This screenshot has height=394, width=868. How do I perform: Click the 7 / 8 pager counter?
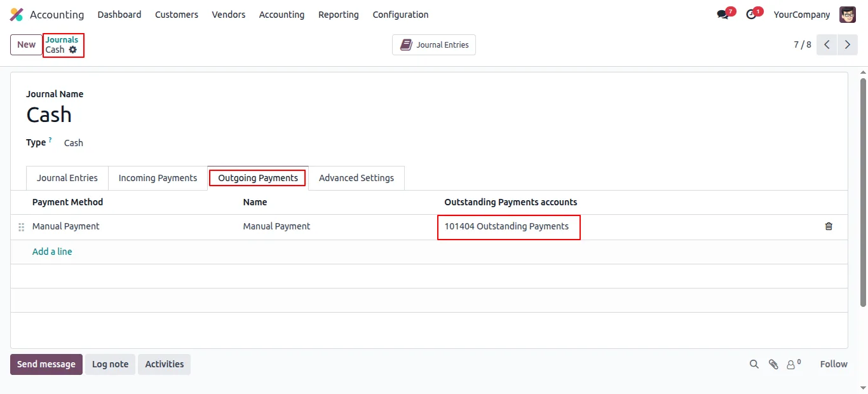803,44
